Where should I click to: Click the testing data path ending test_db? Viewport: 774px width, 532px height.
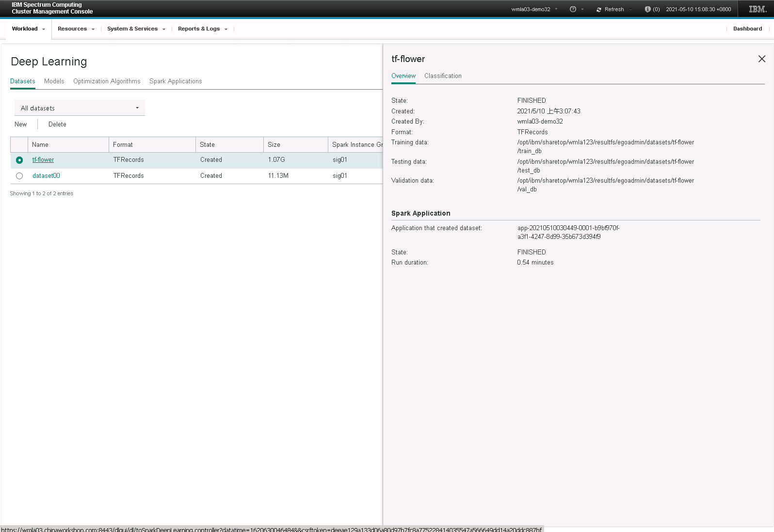pos(606,166)
